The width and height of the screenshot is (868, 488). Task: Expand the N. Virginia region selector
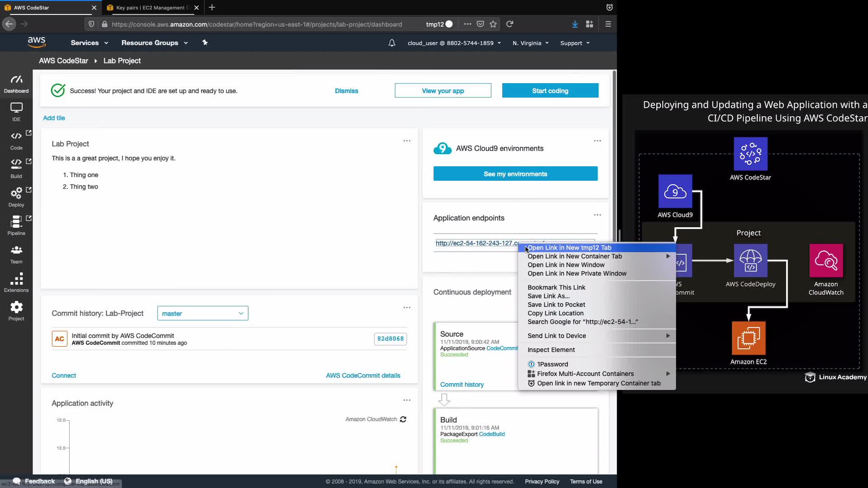pyautogui.click(x=530, y=43)
